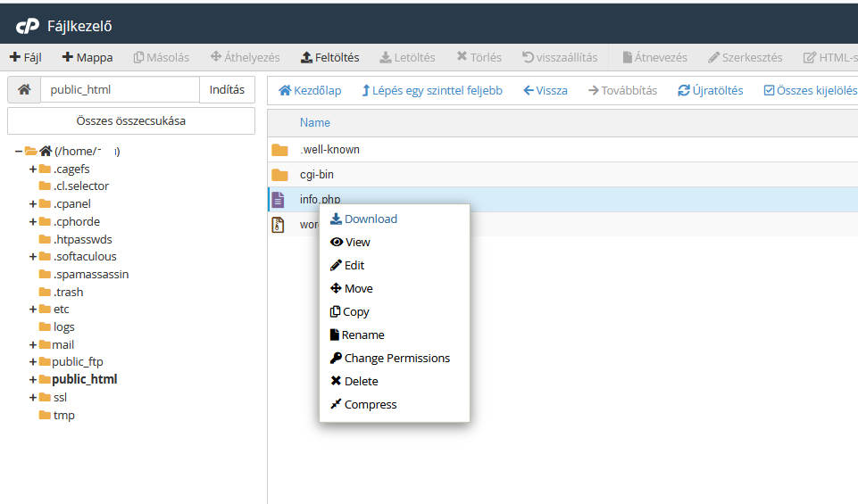Click the Áthelyezés move toolbar button

pyautogui.click(x=246, y=57)
